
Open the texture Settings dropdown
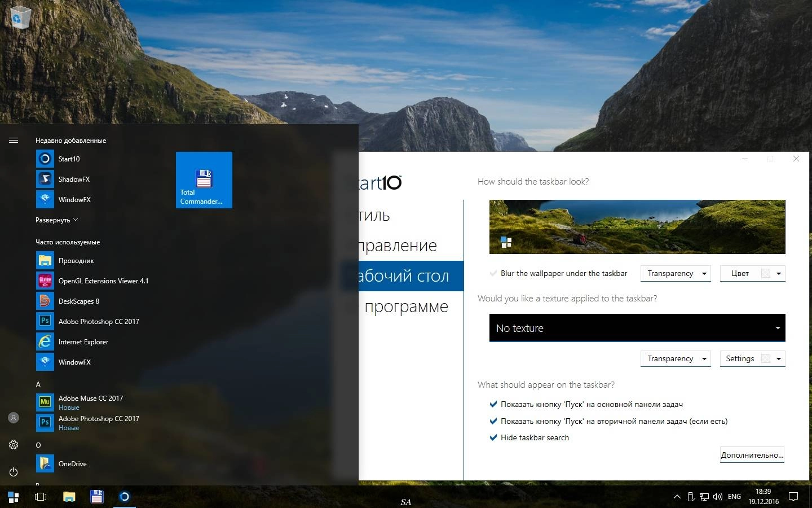click(753, 358)
